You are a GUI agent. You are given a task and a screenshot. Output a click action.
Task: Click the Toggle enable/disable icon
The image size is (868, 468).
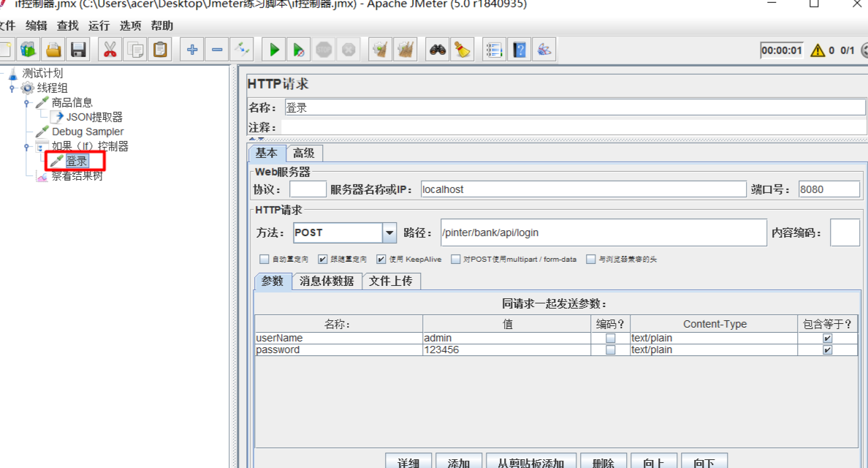[242, 50]
